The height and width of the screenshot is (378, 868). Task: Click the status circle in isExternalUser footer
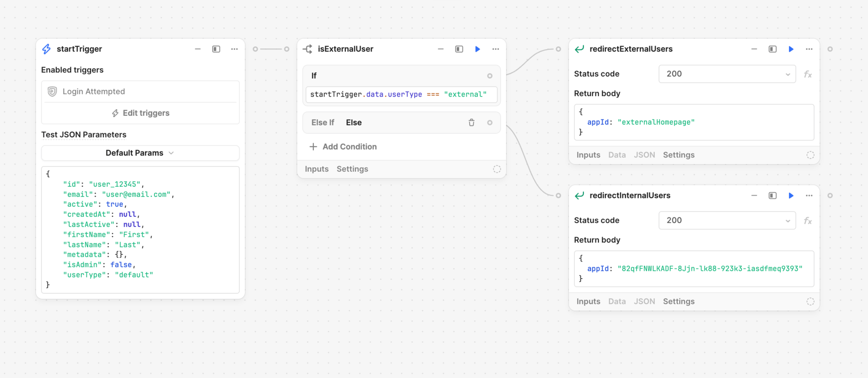pyautogui.click(x=497, y=169)
